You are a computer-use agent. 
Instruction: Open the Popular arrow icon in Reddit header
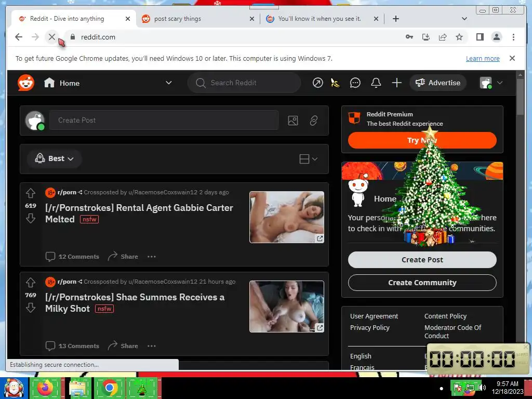[317, 83]
